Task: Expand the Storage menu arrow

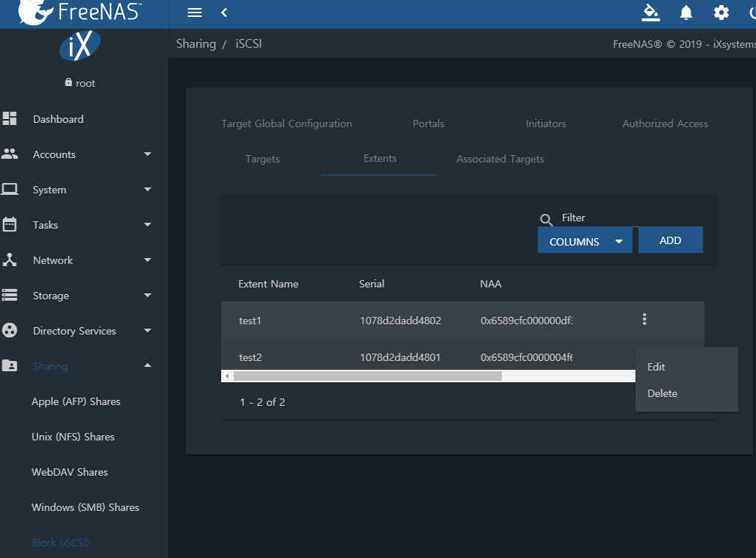Action: pyautogui.click(x=148, y=295)
